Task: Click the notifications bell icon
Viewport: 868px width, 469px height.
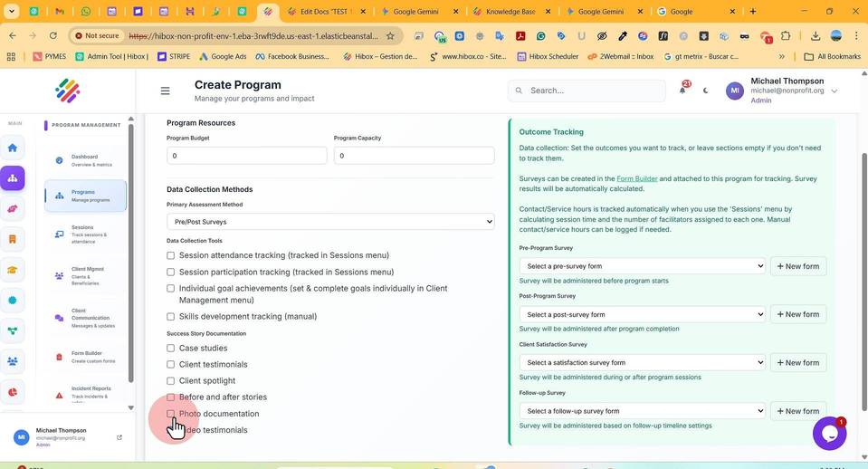Action: 682,90
